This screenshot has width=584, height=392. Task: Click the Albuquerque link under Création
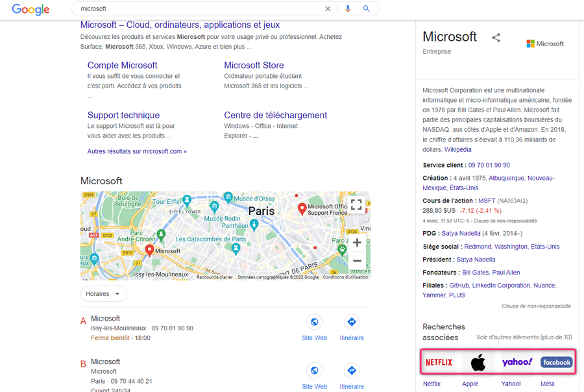pyautogui.click(x=506, y=178)
